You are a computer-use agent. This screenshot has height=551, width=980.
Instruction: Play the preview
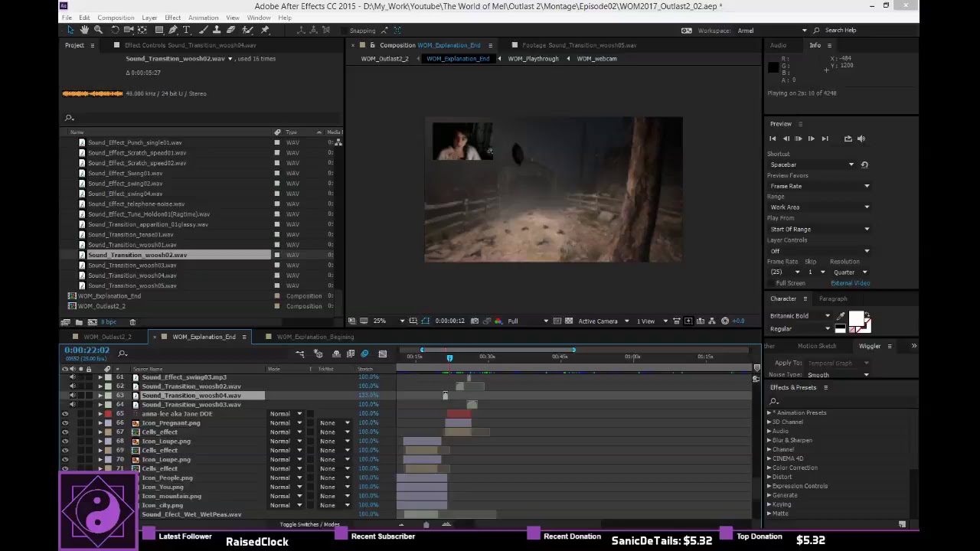pos(798,139)
